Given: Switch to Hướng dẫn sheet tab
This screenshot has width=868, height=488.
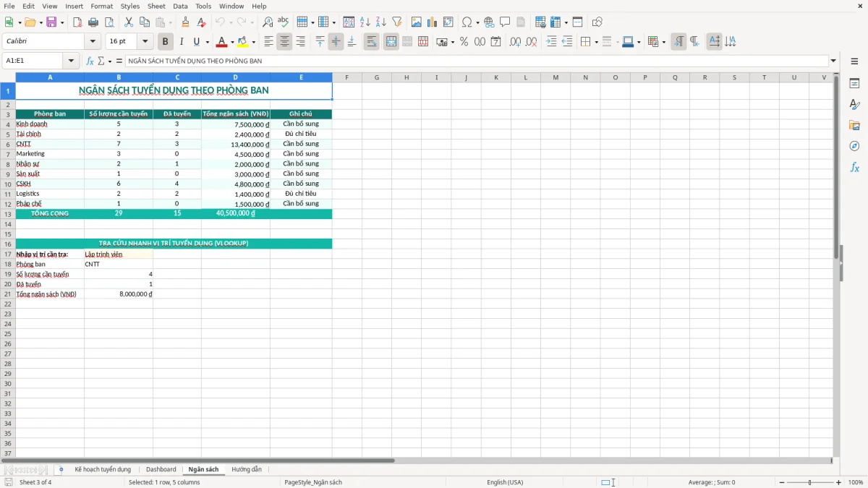Looking at the screenshot, I should point(247,469).
